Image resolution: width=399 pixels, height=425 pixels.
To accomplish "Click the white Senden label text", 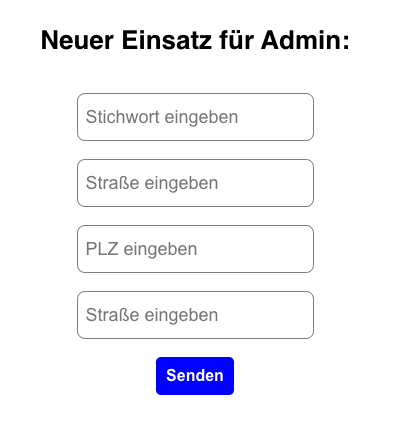I will (195, 376).
